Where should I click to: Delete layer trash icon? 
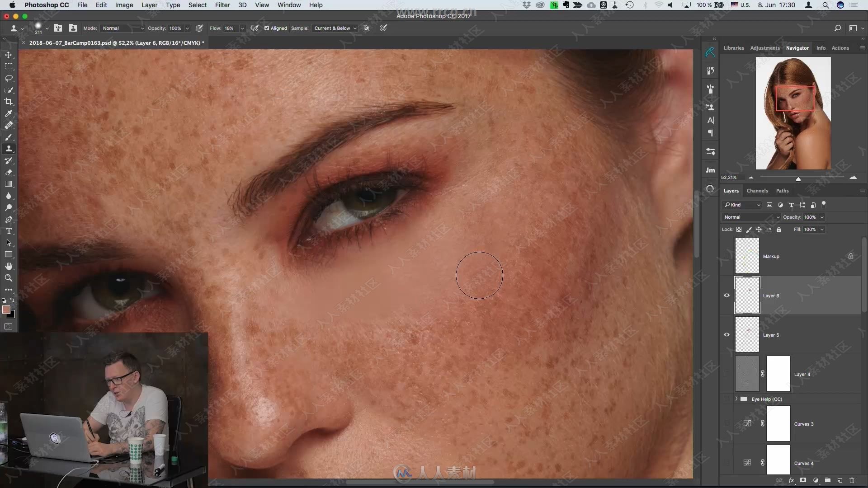pyautogui.click(x=852, y=480)
